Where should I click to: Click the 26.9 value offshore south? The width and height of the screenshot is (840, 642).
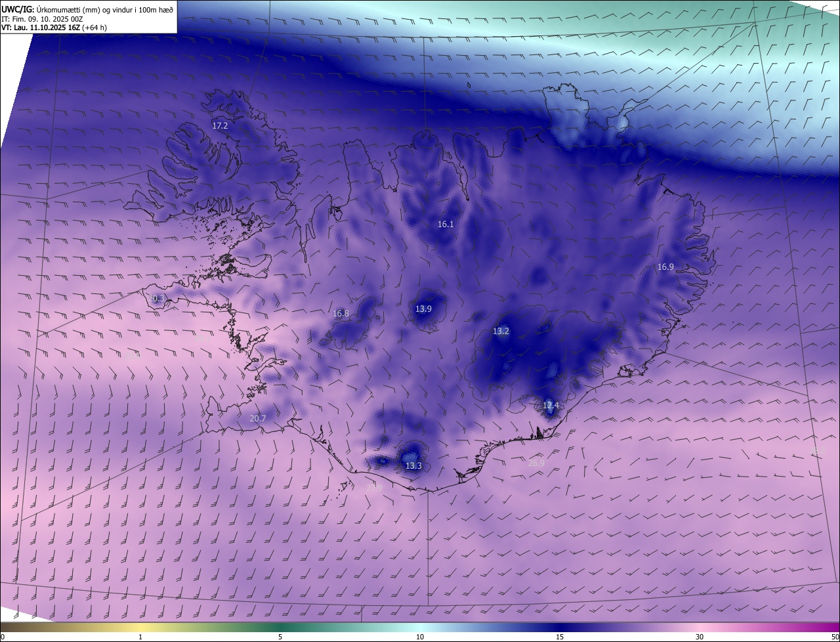point(536,463)
